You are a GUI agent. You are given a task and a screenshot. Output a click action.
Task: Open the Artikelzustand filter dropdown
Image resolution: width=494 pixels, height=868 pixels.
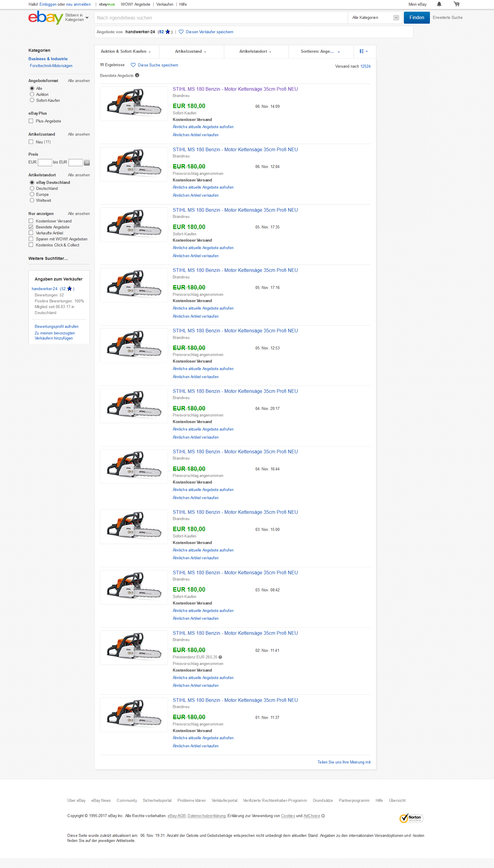tap(190, 51)
